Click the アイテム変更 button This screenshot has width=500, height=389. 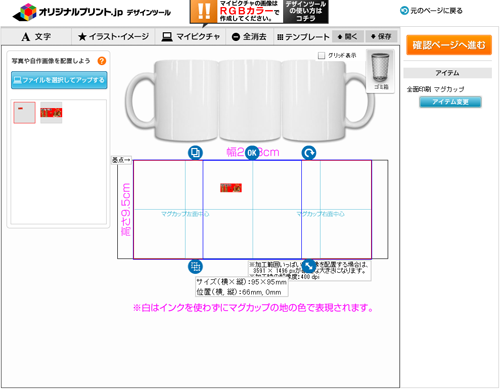(x=450, y=102)
